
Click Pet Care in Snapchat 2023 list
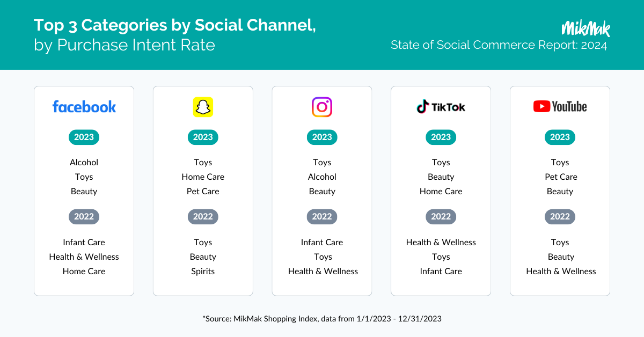pos(203,191)
